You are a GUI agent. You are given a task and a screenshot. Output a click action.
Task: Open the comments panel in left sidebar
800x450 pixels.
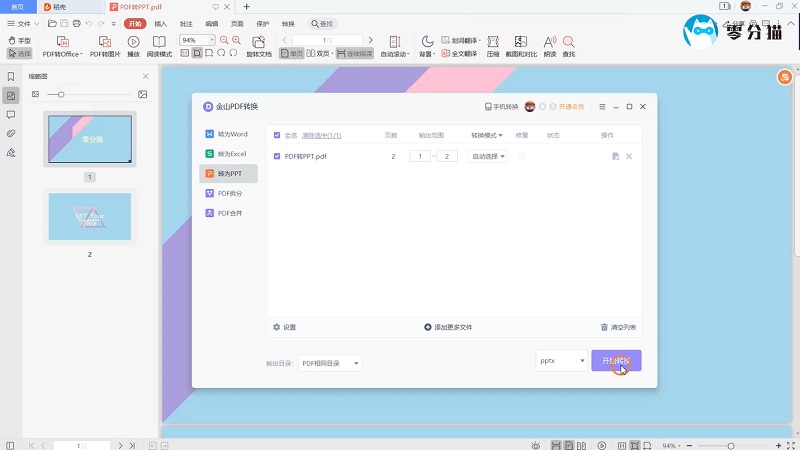click(11, 115)
